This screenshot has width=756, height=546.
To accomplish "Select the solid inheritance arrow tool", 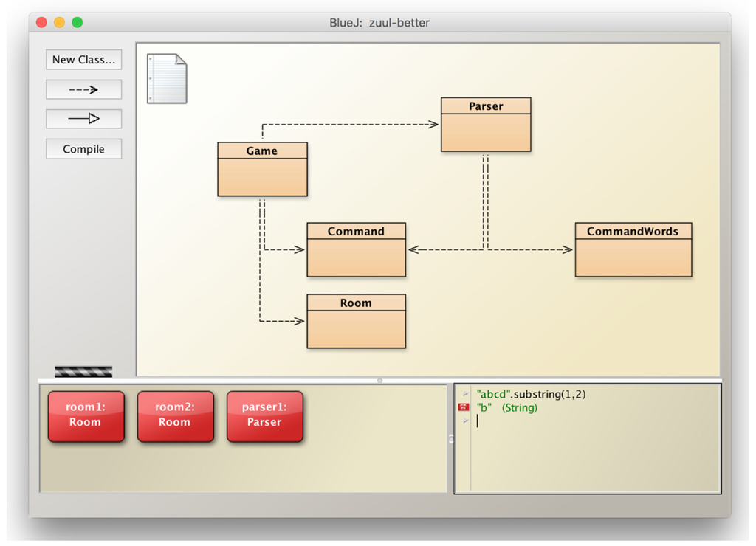I will [x=83, y=119].
